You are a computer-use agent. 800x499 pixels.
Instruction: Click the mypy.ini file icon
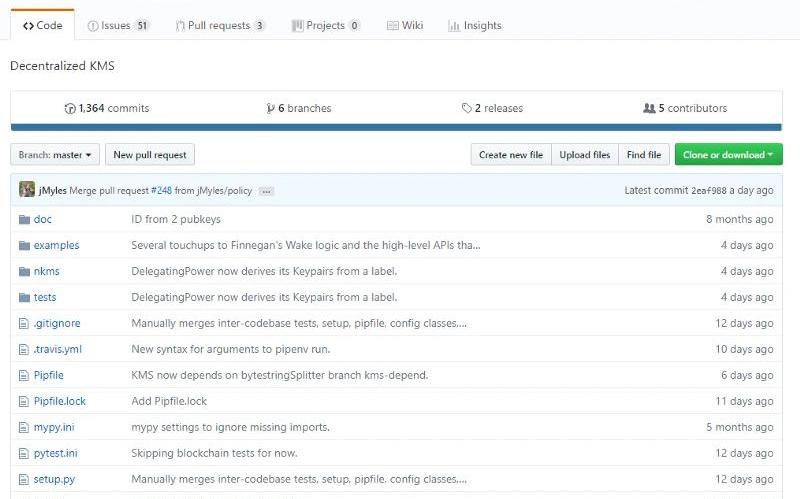[x=23, y=428]
